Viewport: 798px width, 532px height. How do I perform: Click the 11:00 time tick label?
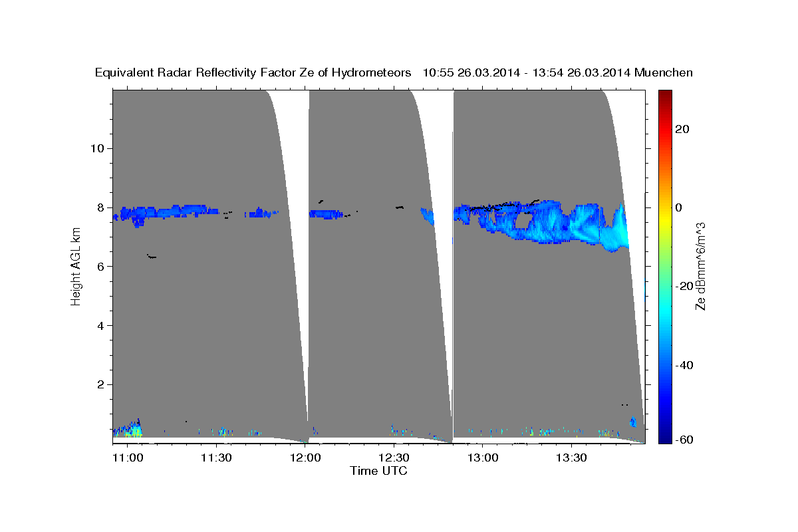click(x=128, y=458)
